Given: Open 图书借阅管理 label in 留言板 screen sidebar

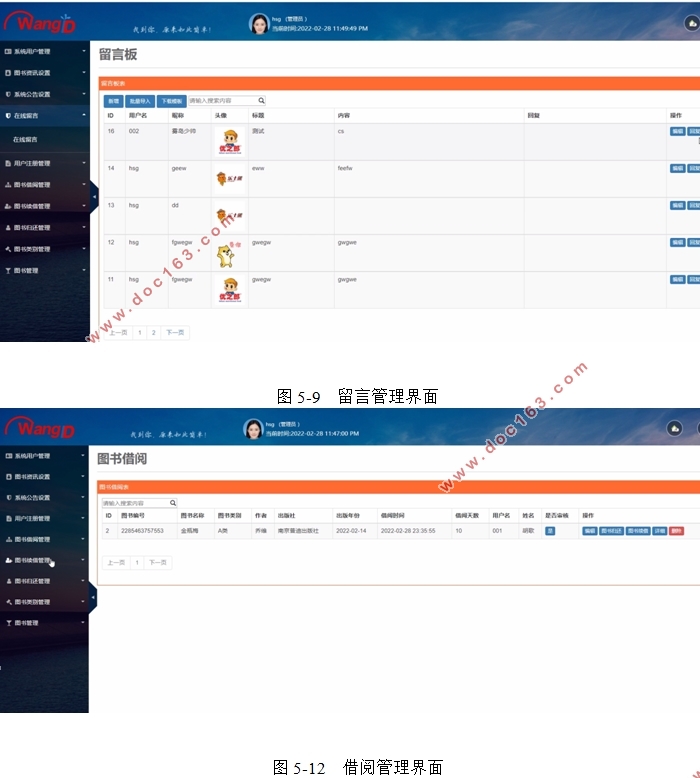Looking at the screenshot, I should [x=32, y=185].
